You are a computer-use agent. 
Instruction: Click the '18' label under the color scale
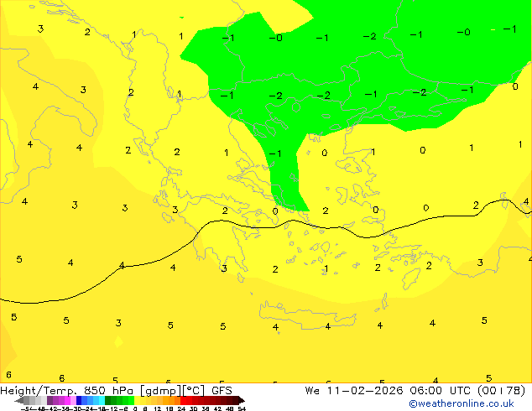click(x=170, y=408)
